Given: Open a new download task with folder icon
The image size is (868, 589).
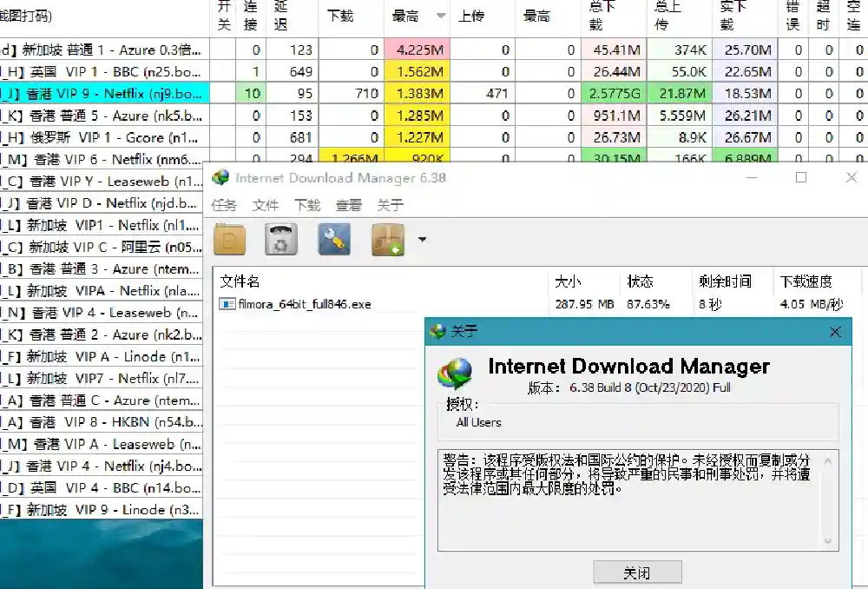Looking at the screenshot, I should [x=229, y=239].
